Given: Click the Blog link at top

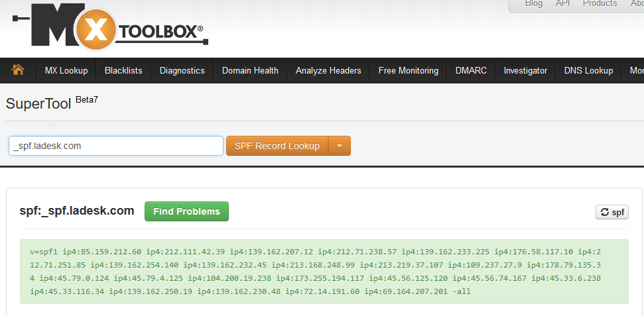Looking at the screenshot, I should [x=533, y=4].
